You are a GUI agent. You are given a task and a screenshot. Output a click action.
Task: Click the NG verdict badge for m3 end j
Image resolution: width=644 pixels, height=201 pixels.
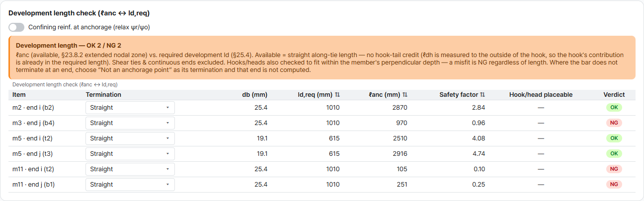pos(614,123)
